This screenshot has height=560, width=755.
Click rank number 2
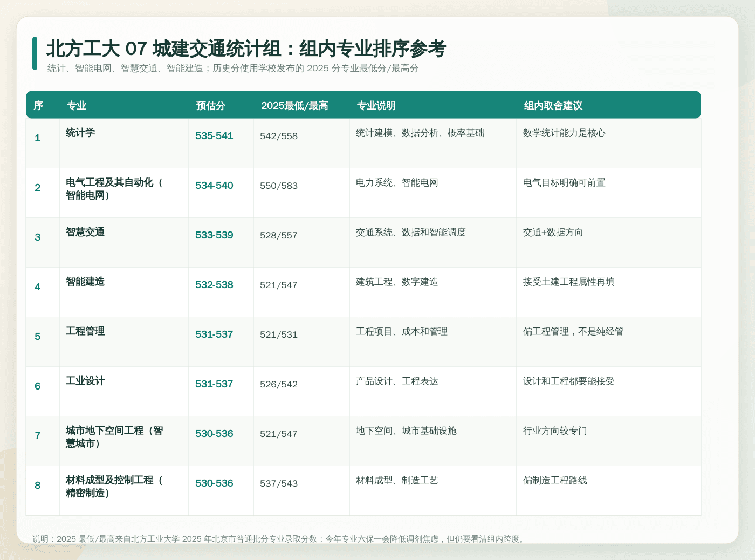tap(37, 188)
